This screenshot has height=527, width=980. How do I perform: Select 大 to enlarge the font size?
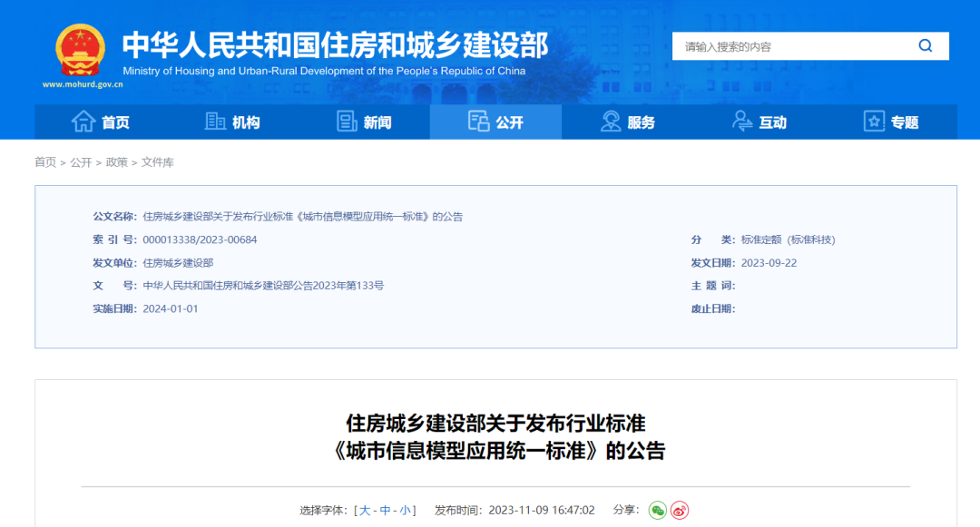tap(367, 510)
